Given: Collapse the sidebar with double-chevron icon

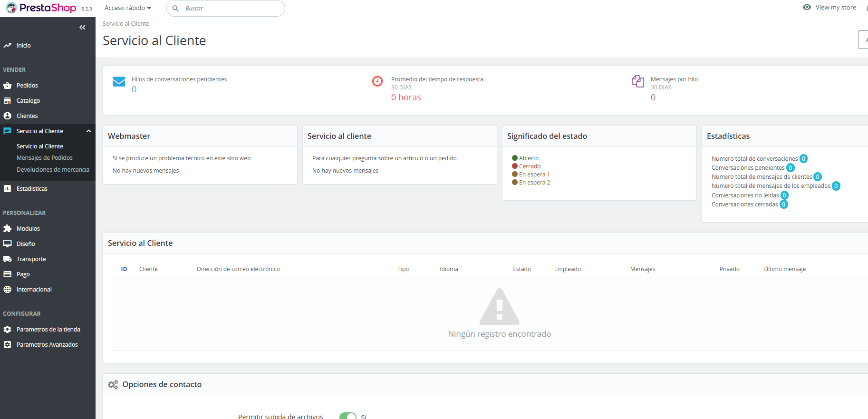Looking at the screenshot, I should click(82, 28).
